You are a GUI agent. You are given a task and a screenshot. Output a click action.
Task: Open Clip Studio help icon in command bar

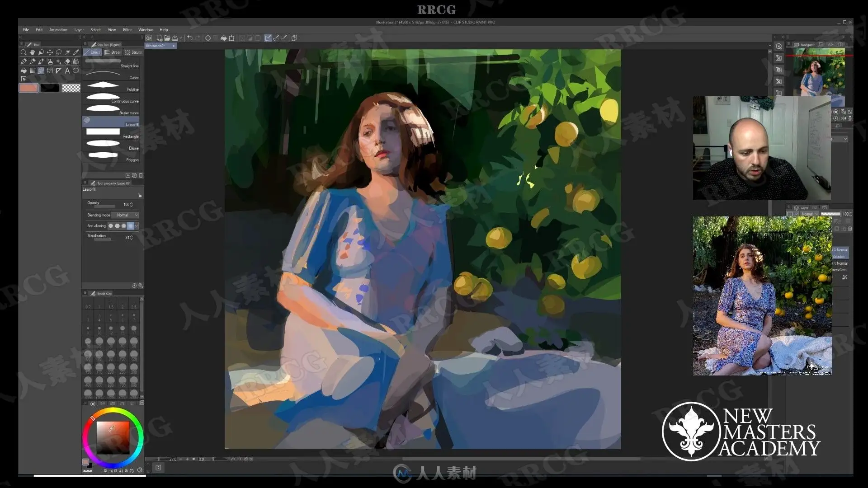tap(294, 38)
